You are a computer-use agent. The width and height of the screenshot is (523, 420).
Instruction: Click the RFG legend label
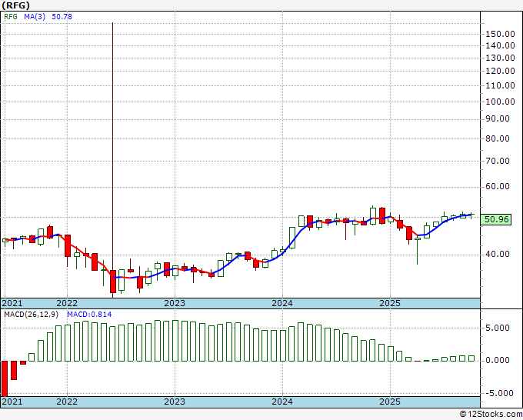pos(11,17)
